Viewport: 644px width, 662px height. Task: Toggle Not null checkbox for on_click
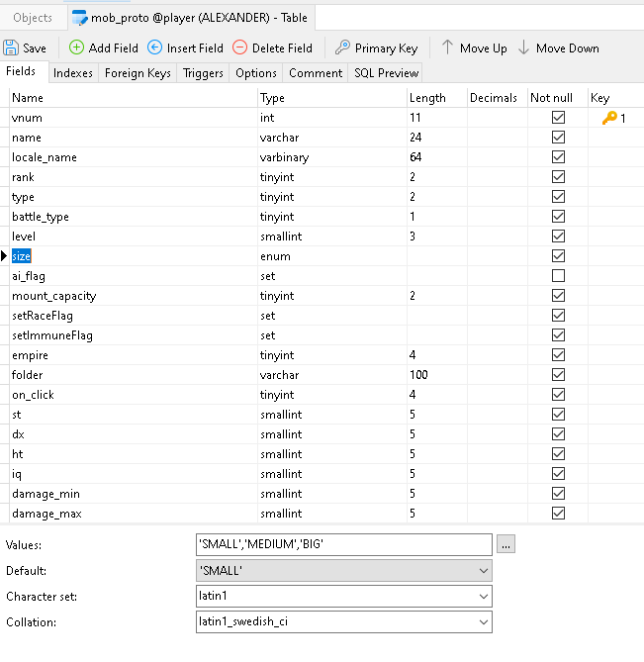(558, 394)
